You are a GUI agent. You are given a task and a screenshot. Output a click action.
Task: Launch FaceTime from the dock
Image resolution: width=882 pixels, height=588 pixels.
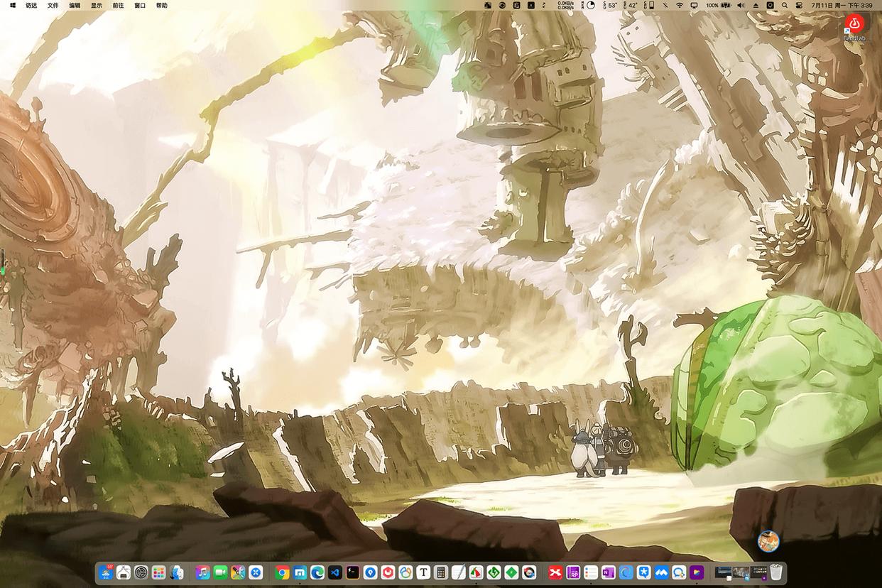220,572
